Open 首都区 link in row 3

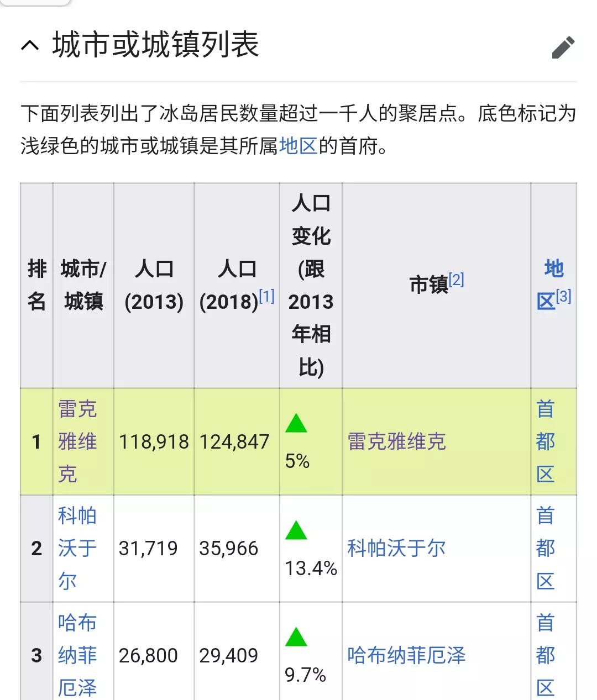click(x=545, y=655)
